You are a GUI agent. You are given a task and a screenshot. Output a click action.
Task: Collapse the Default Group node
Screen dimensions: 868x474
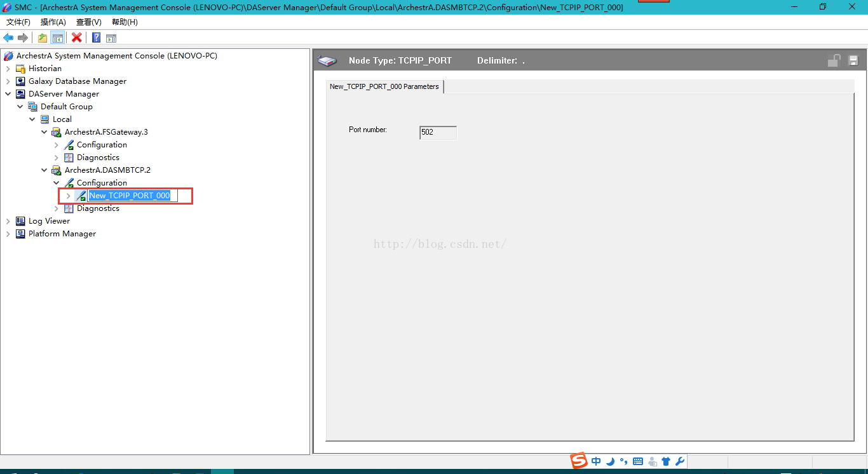pos(20,107)
